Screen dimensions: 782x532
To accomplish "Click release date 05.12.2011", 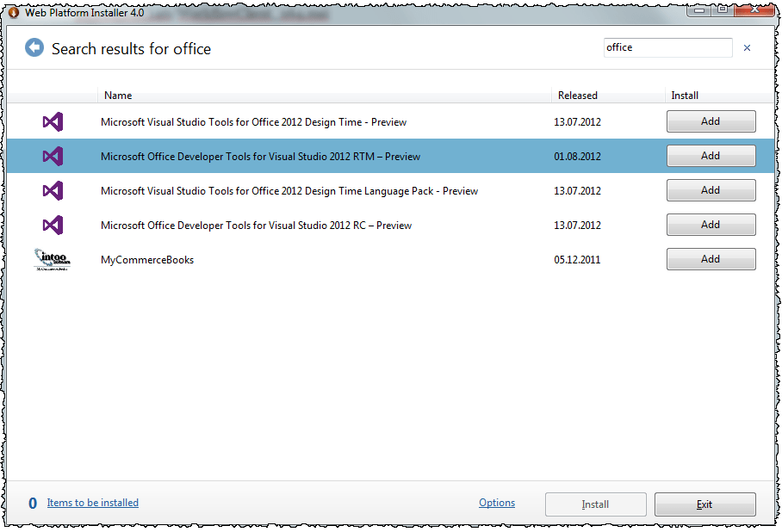I will [577, 260].
